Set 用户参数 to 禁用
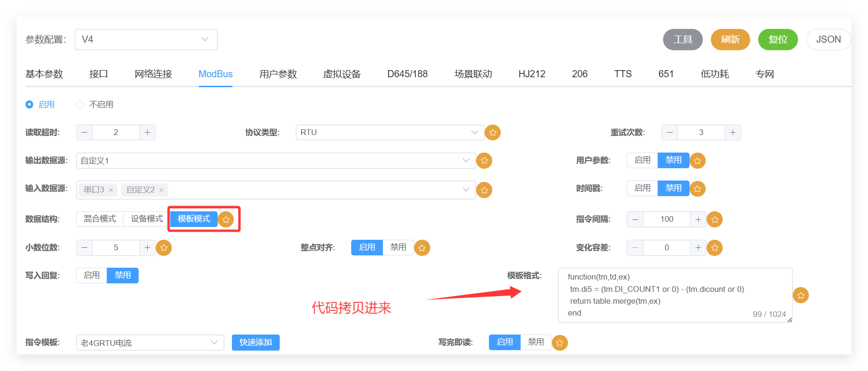The width and height of the screenshot is (868, 371). 673,160
